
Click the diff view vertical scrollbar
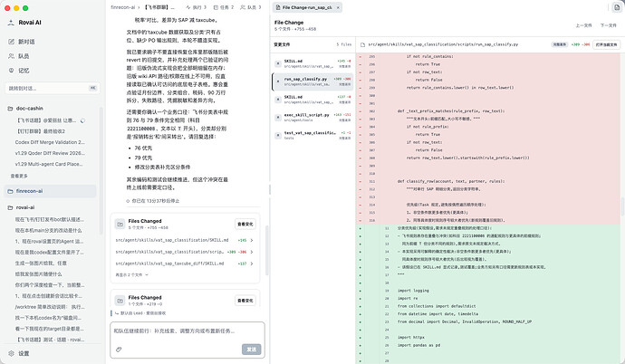pos(622,207)
